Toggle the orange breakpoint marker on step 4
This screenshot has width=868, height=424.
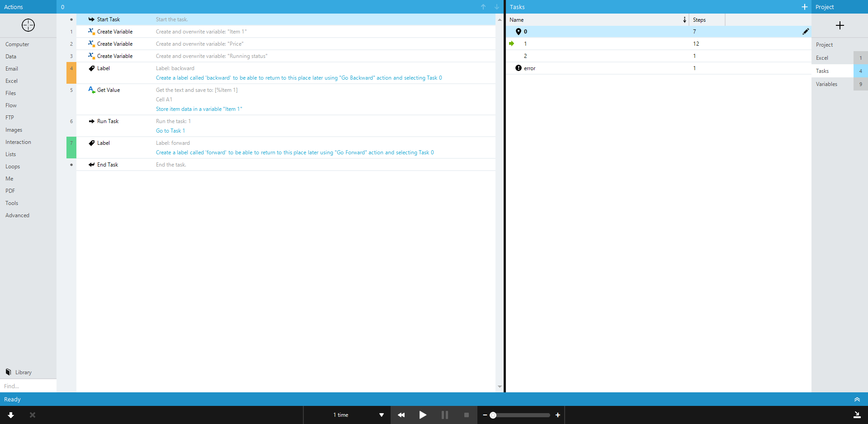71,73
